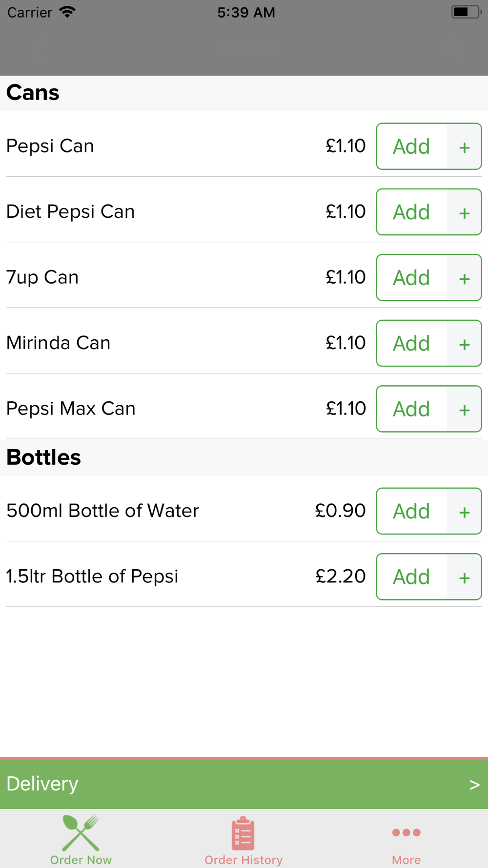This screenshot has width=488, height=868.
Task: Tap the plus icon for Pepsi Max Can
Action: point(464,409)
